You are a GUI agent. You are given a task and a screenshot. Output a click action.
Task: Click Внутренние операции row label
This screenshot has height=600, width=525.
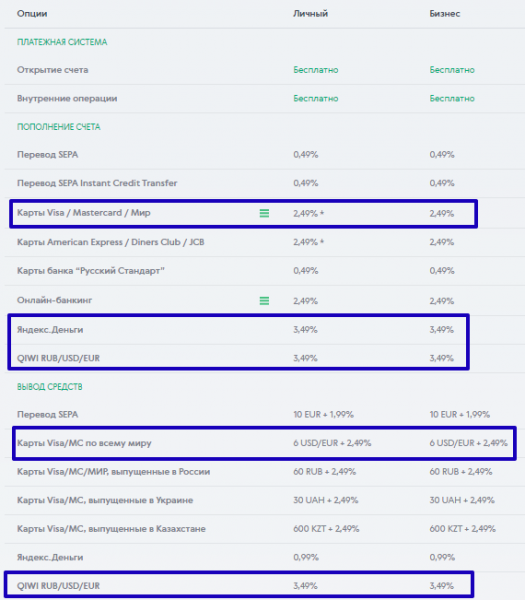[x=67, y=99]
